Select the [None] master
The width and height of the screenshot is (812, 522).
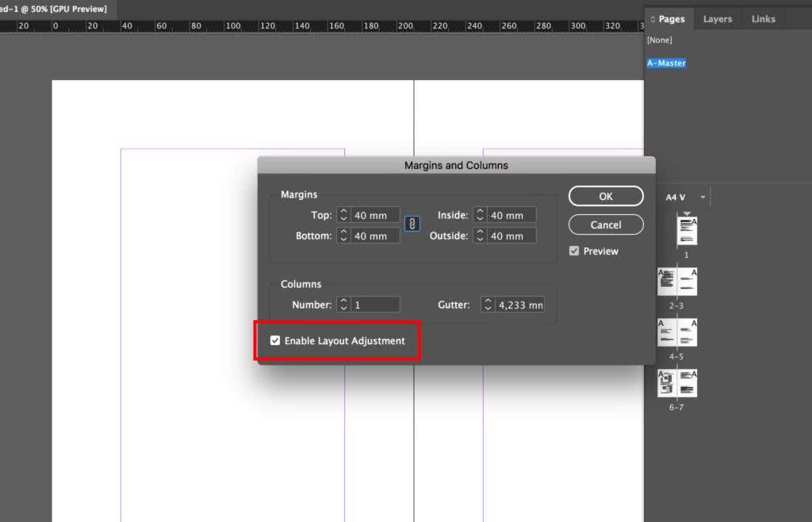click(659, 40)
